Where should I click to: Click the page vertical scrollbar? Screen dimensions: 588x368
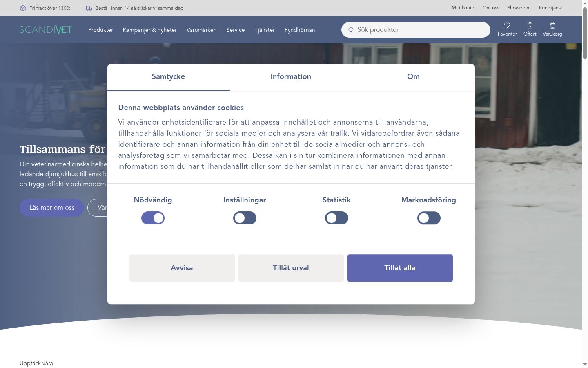pyautogui.click(x=585, y=33)
